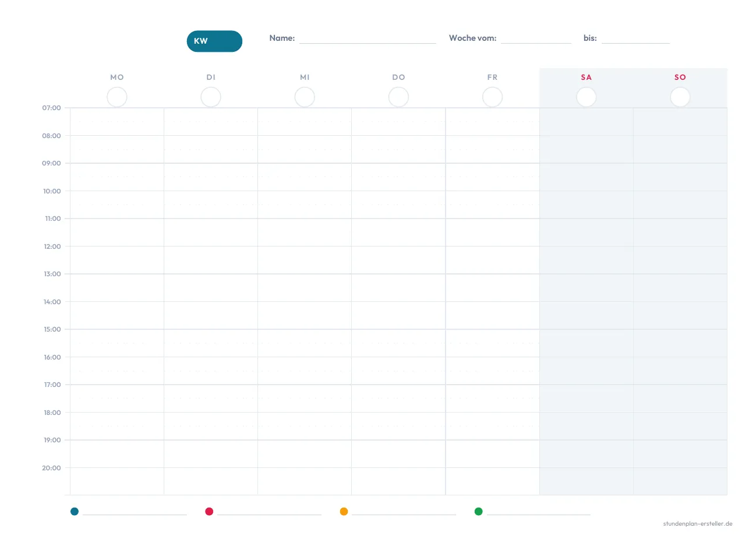Click the orange legend dot
This screenshot has height=535, width=756.
pyautogui.click(x=344, y=511)
